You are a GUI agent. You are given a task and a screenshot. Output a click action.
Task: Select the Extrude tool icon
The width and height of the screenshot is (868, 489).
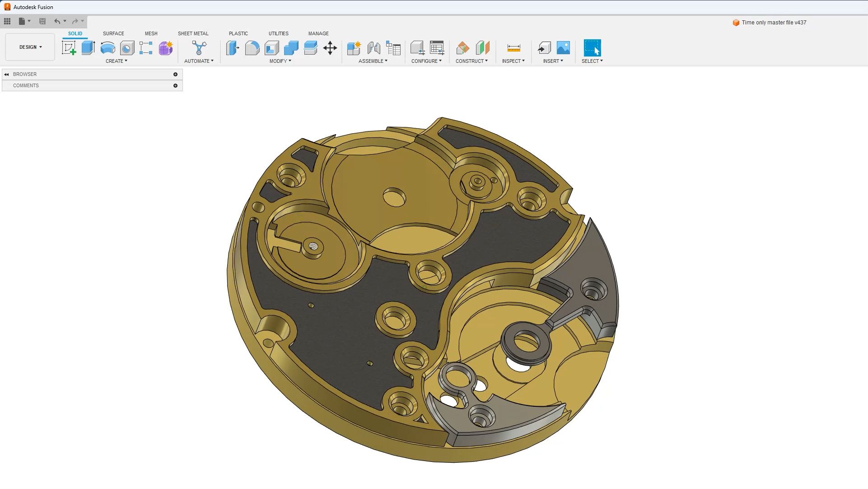[88, 48]
